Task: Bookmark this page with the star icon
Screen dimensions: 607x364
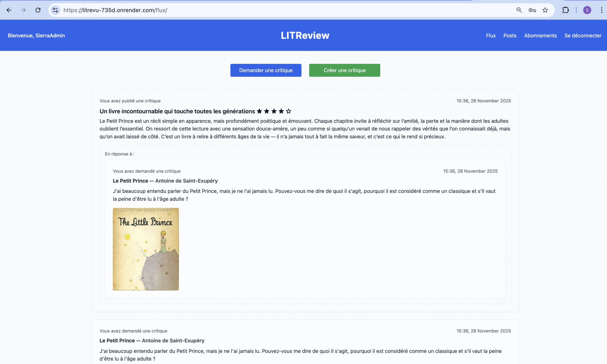Action: pos(545,10)
